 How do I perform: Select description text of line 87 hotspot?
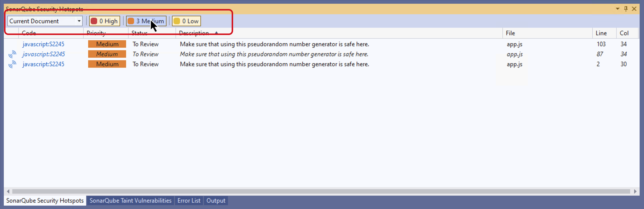coord(274,54)
